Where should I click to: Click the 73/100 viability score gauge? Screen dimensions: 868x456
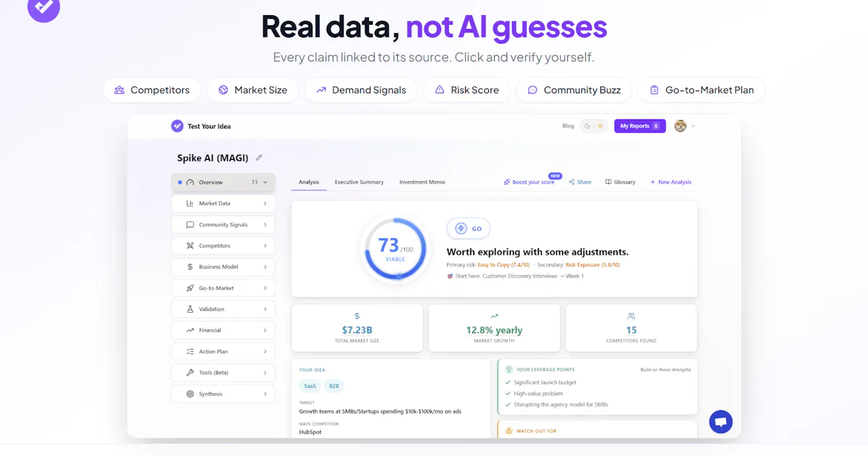click(395, 249)
